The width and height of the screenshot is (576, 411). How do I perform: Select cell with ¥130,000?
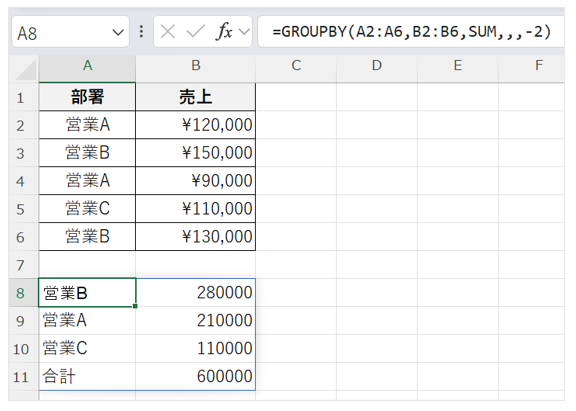tap(195, 237)
